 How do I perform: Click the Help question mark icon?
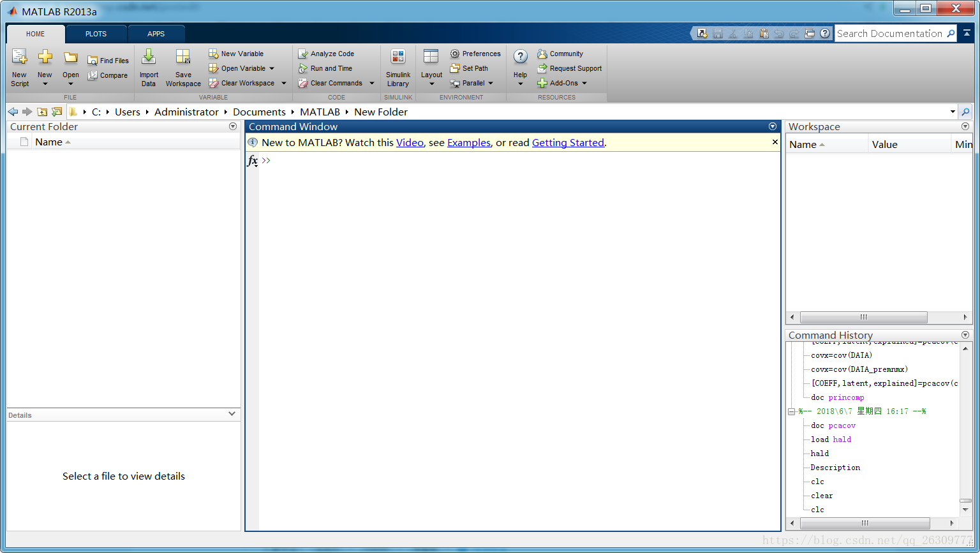(x=521, y=57)
